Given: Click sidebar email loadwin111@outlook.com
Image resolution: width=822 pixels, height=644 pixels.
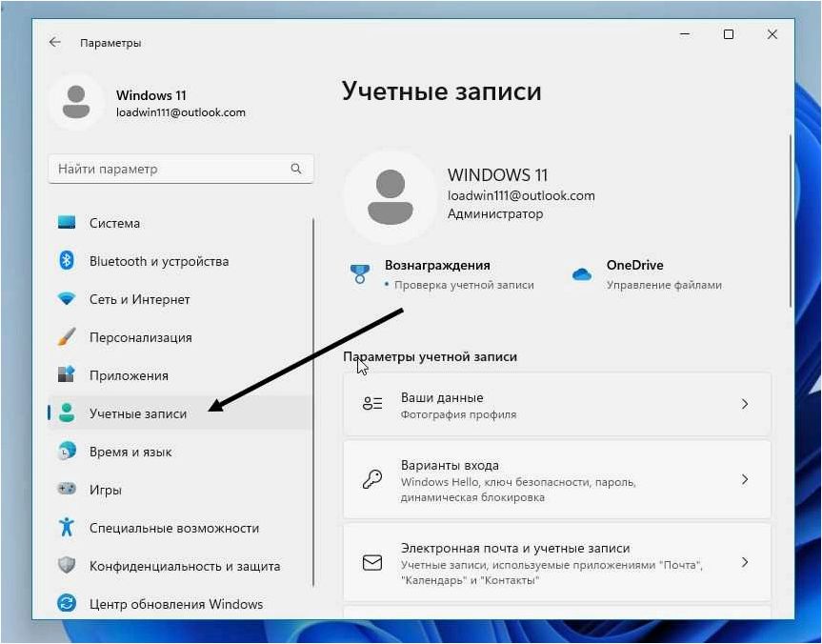Looking at the screenshot, I should click(x=181, y=112).
